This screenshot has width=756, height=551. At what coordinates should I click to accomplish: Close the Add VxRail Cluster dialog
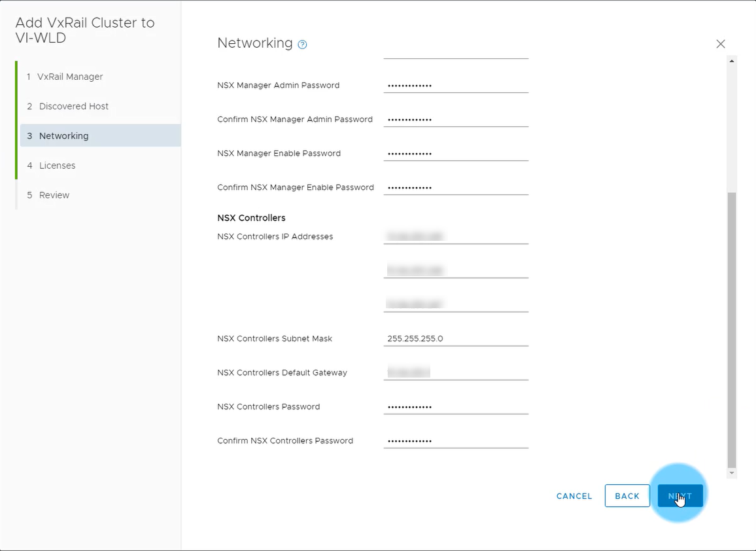click(721, 44)
